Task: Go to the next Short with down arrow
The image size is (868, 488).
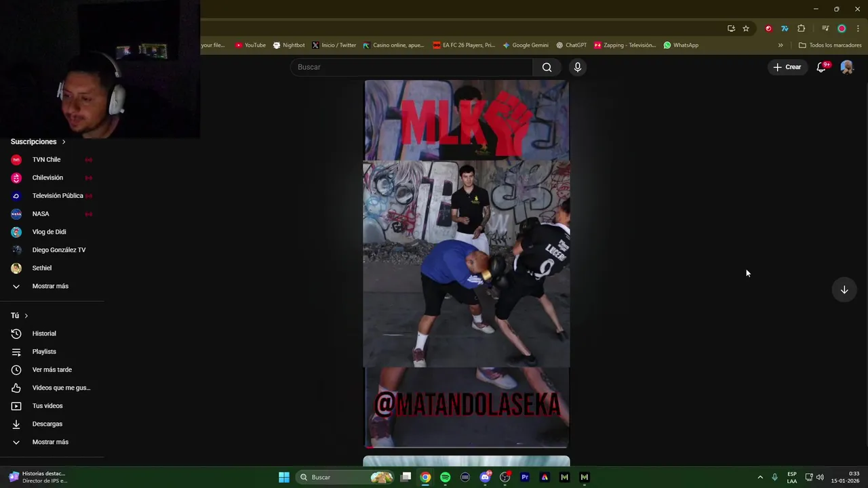Action: [x=844, y=289]
